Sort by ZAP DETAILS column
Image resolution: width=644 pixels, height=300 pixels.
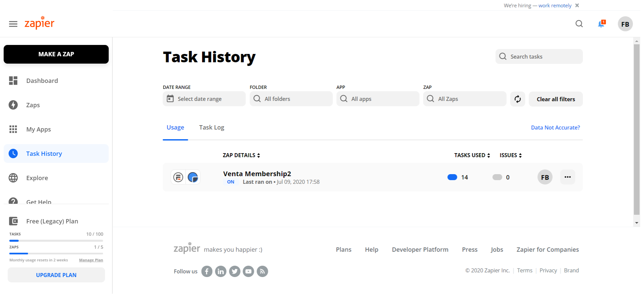tap(241, 155)
